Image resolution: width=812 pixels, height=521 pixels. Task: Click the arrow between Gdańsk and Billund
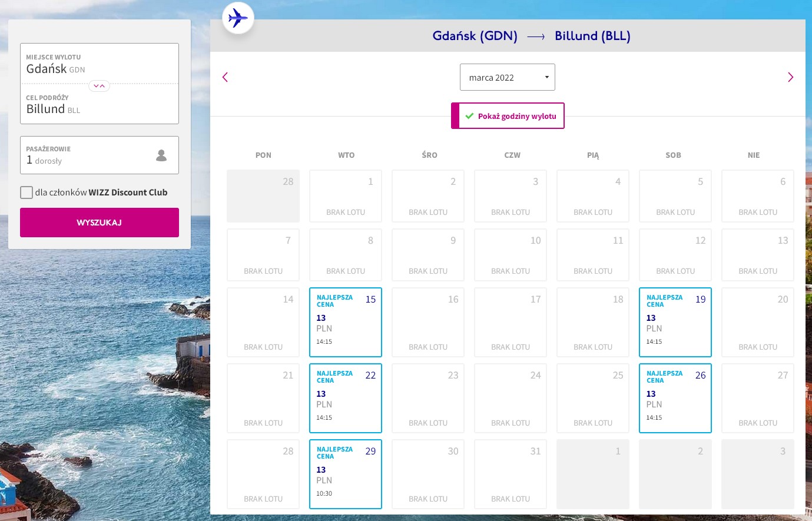(536, 36)
